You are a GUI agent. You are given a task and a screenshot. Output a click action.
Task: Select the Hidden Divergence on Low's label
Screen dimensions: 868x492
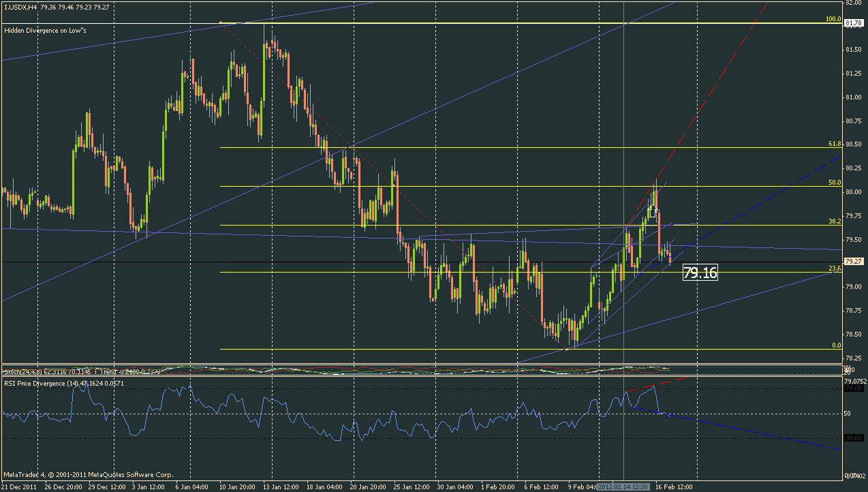click(x=44, y=31)
